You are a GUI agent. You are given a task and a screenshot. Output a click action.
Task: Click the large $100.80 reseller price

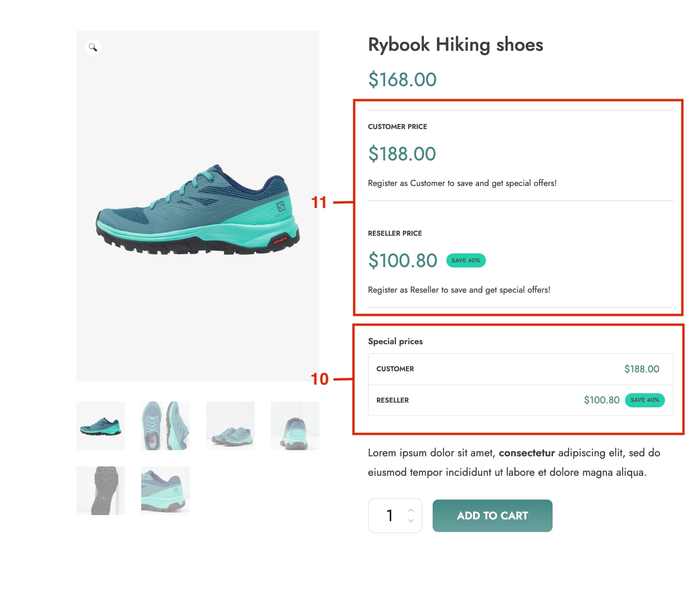(x=403, y=260)
